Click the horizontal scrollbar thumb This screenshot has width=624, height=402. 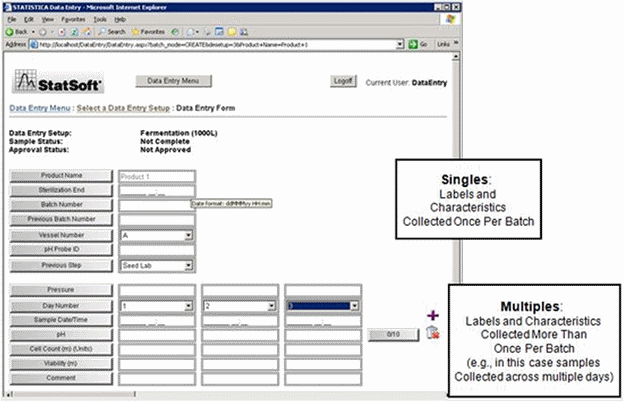(x=74, y=394)
